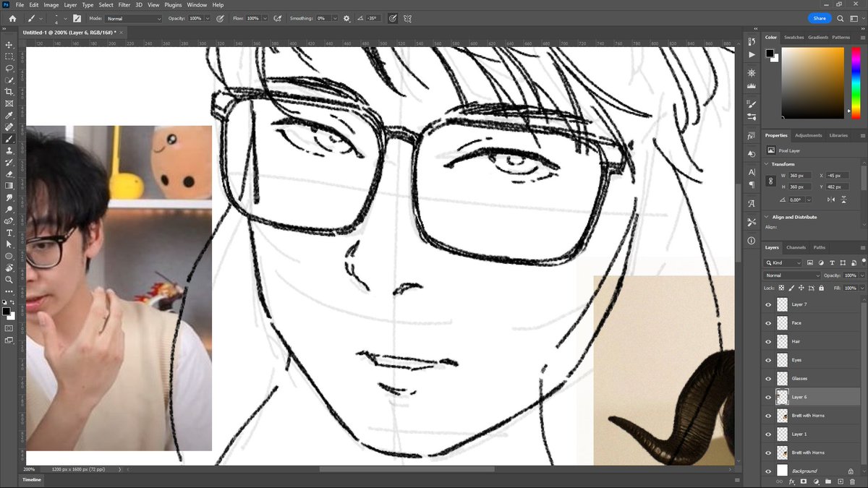Screen dimensions: 868x488
Task: Select the Gradient tool
Action: coord(9,185)
